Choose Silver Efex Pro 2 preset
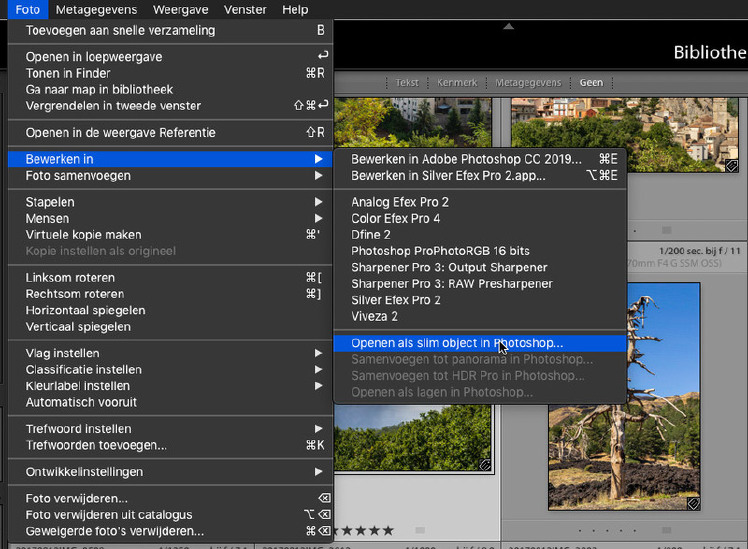 [480, 300]
